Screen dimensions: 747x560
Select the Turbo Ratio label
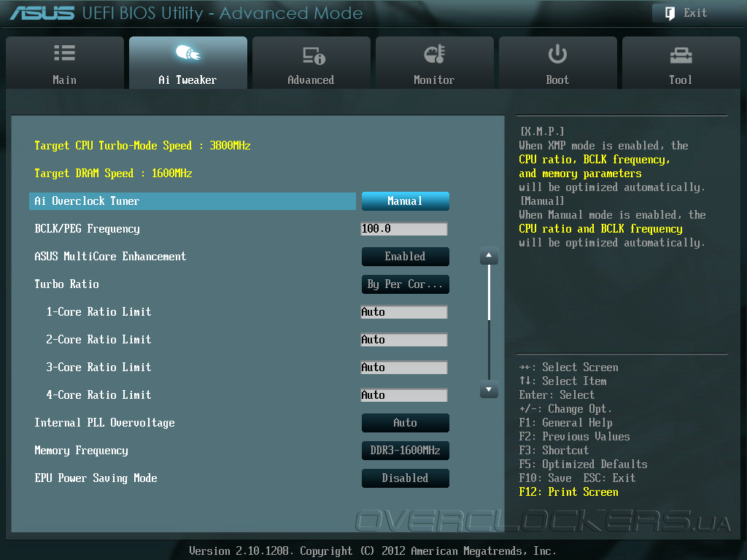pos(66,284)
